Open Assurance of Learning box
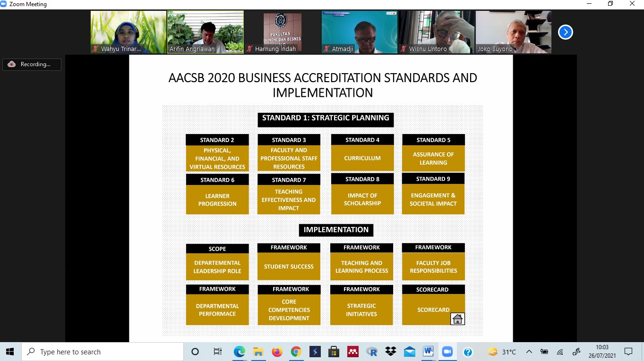The image size is (644, 361). pyautogui.click(x=433, y=158)
